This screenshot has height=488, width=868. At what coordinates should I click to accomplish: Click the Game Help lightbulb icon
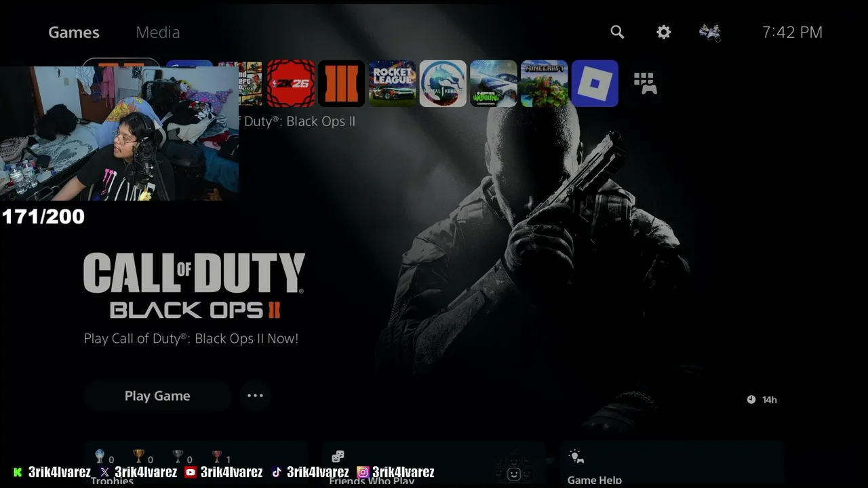coord(576,457)
